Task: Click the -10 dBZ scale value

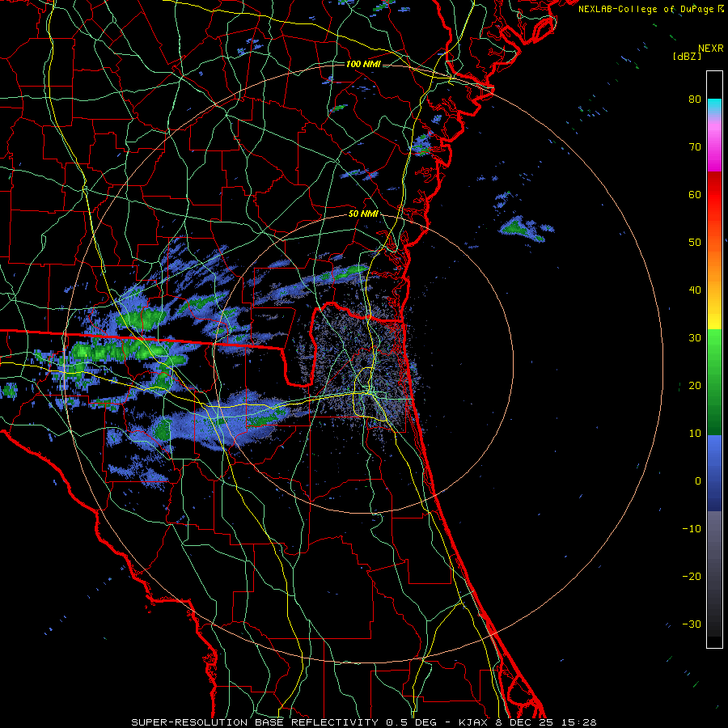Action: coord(692,529)
